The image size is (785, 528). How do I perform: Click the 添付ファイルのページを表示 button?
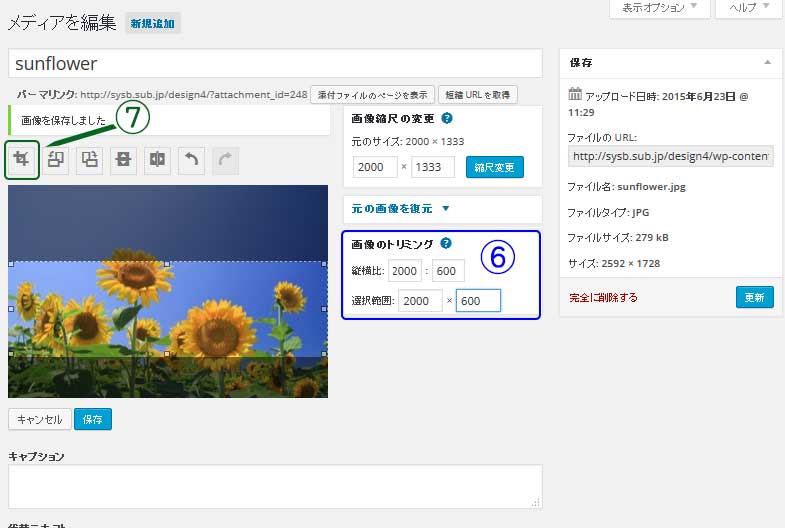click(x=371, y=95)
